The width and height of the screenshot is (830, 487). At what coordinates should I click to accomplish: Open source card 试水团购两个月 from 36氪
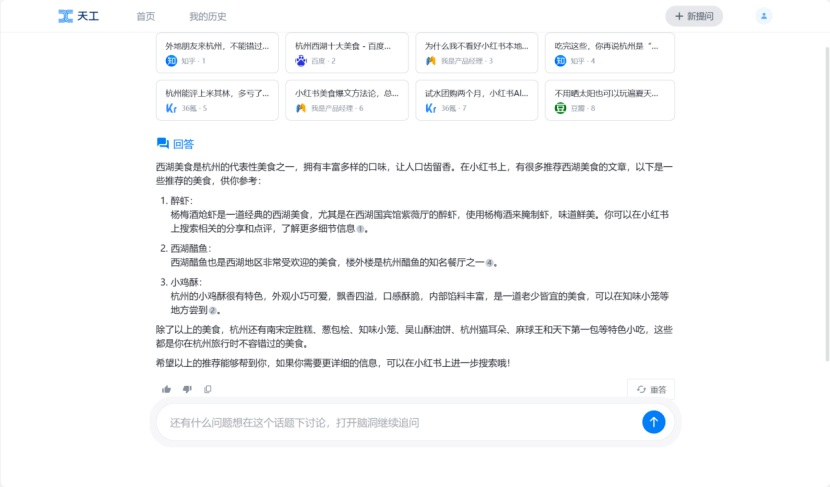(476, 100)
